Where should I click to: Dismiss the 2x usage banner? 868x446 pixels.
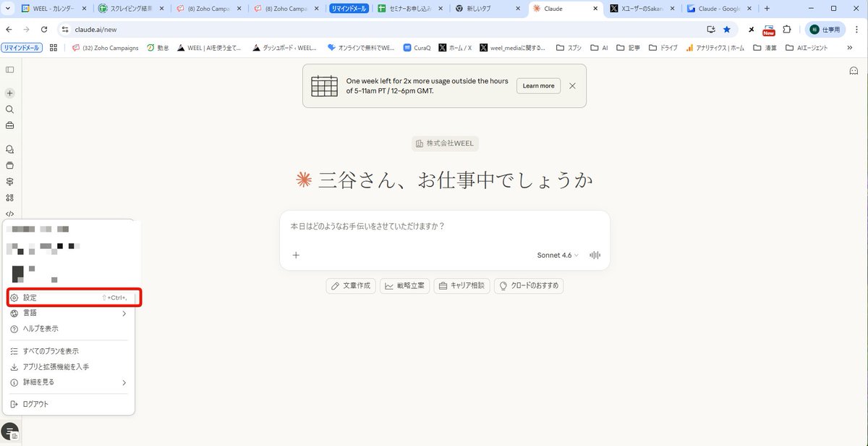[x=572, y=85]
